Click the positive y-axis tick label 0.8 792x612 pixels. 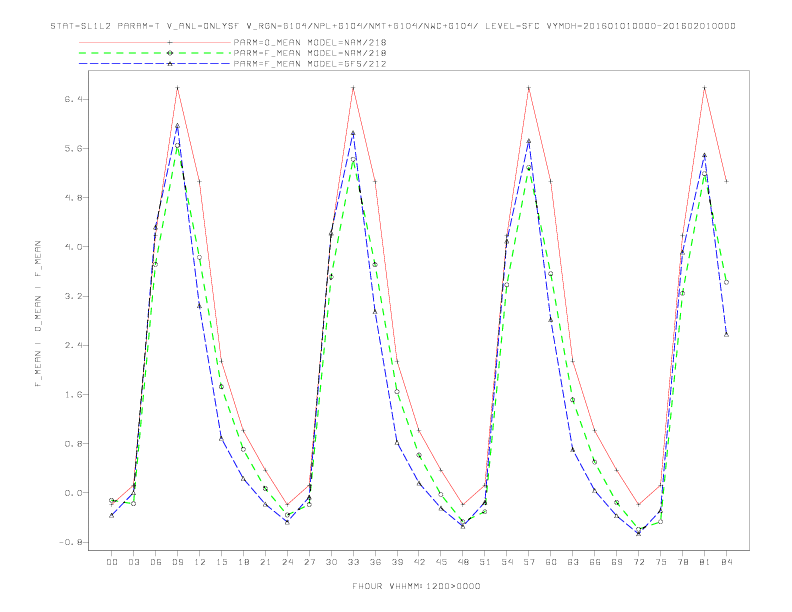pos(73,444)
